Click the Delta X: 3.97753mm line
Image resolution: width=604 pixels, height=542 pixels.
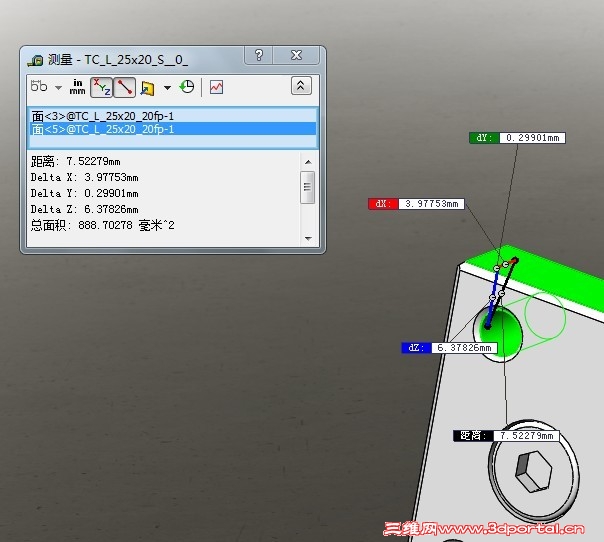84,177
